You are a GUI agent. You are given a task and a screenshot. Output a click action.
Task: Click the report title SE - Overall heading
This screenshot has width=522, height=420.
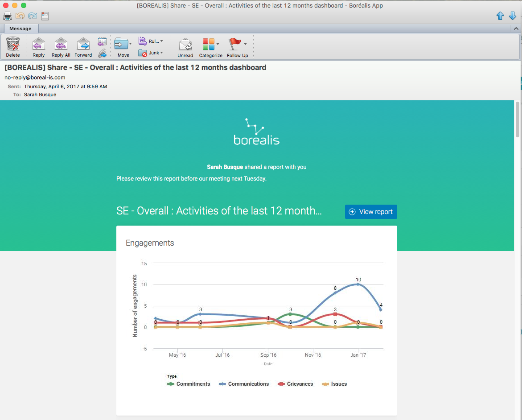coord(219,211)
